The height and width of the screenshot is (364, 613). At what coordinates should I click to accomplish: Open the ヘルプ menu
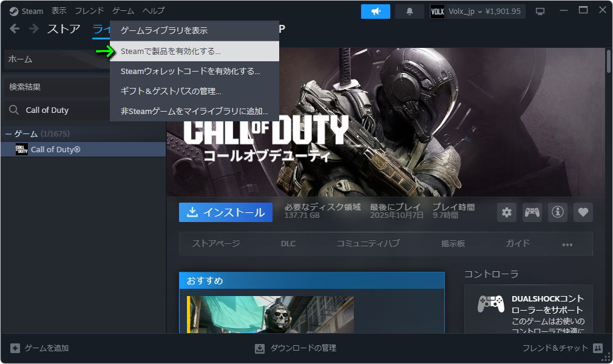(153, 11)
